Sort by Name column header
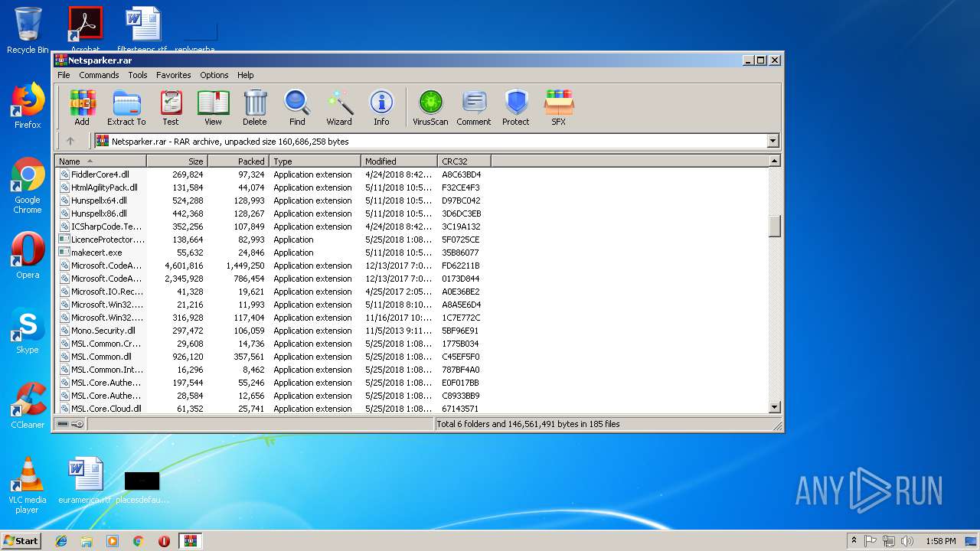The height and width of the screenshot is (551, 980). [x=100, y=161]
